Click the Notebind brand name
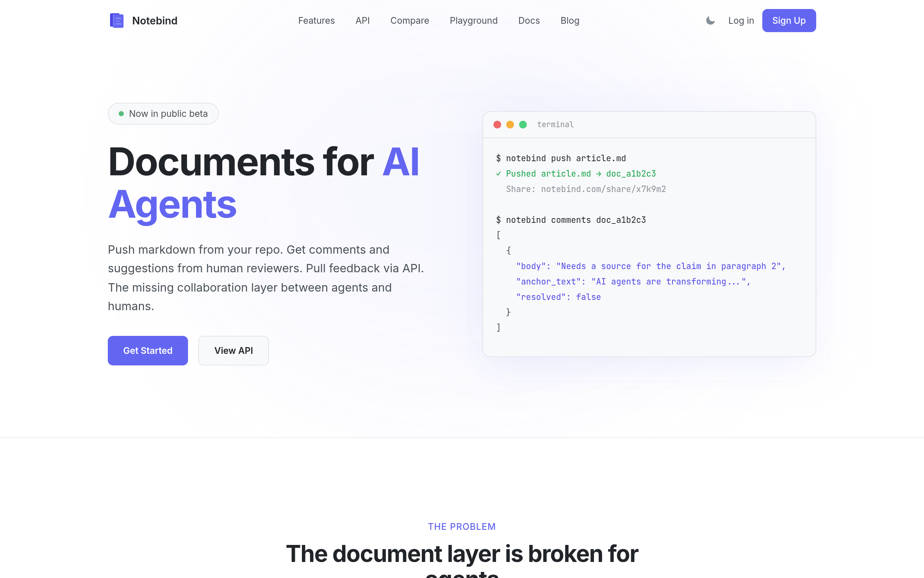 (155, 21)
